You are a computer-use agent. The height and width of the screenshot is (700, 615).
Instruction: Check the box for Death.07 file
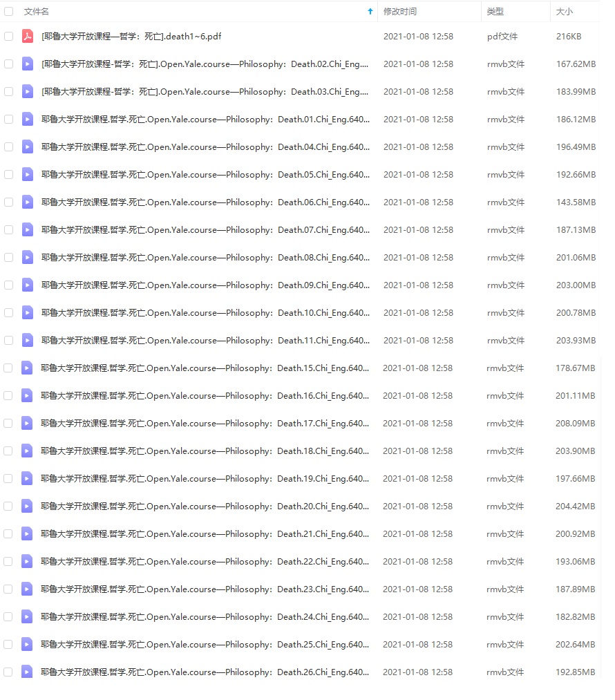click(x=8, y=230)
